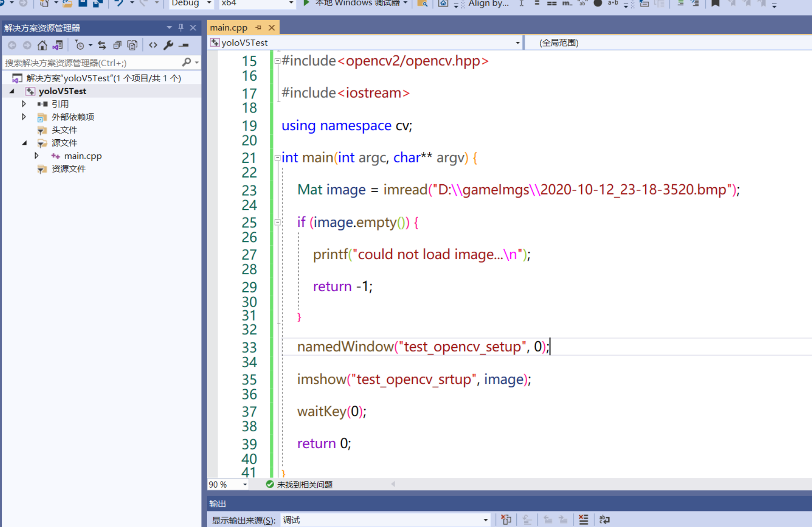Click the search magnifier in Solution Explorer
Image resolution: width=812 pixels, height=527 pixels.
[x=186, y=62]
